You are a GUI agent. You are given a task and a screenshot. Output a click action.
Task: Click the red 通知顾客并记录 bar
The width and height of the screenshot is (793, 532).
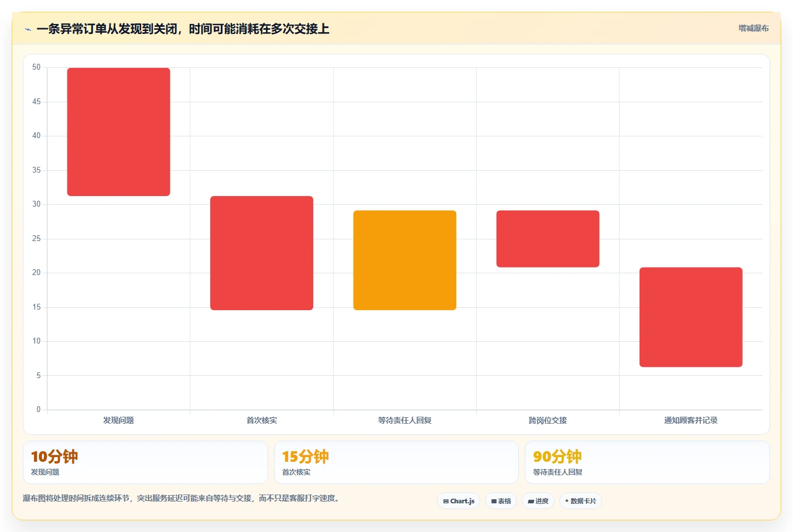(691, 317)
